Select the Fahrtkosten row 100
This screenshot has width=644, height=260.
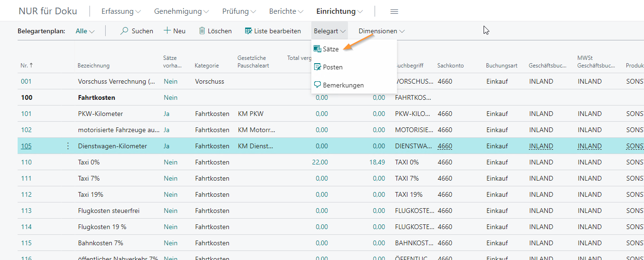(97, 97)
